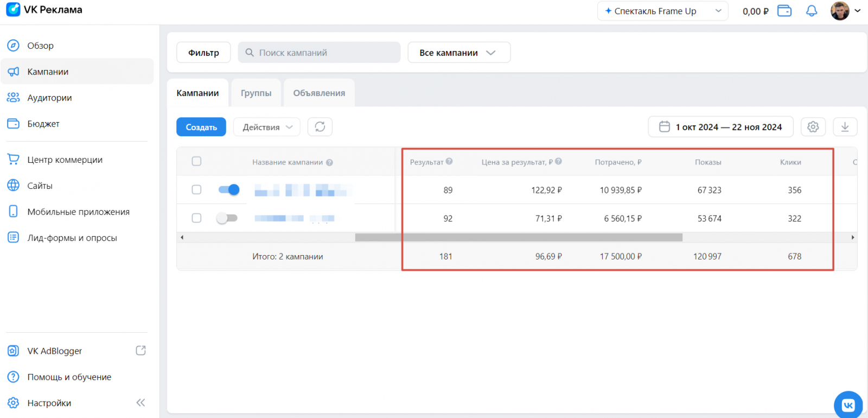Switch to the Объявления tab
This screenshot has width=868, height=418.
[x=319, y=93]
